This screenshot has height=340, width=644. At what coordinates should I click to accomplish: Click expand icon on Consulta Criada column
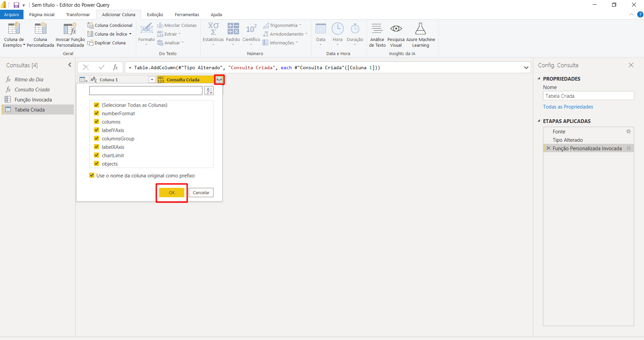219,80
